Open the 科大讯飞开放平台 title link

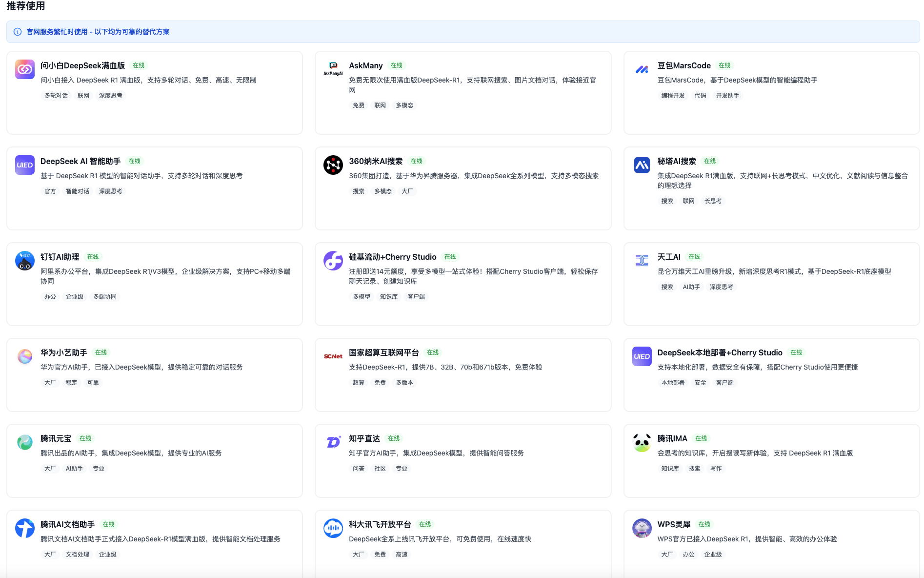coord(380,524)
